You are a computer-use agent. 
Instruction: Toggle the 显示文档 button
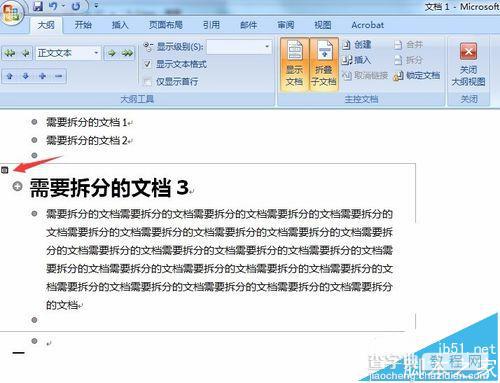(295, 64)
